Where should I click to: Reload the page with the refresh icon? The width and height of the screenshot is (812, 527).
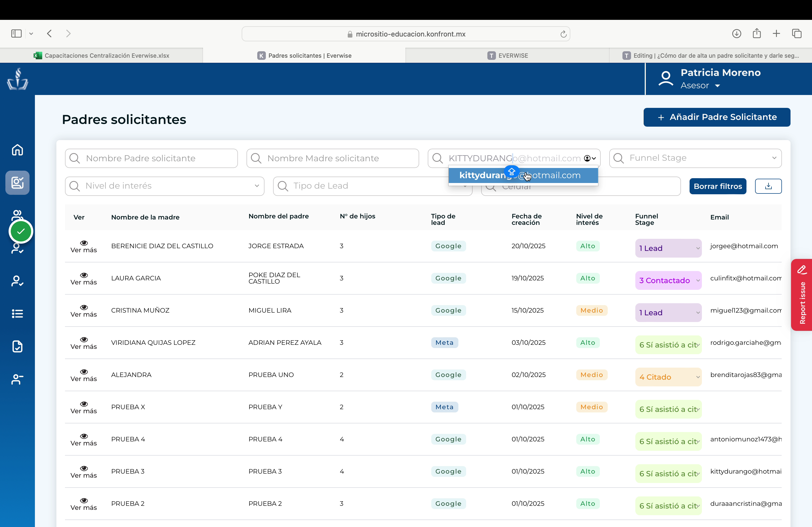(563, 34)
